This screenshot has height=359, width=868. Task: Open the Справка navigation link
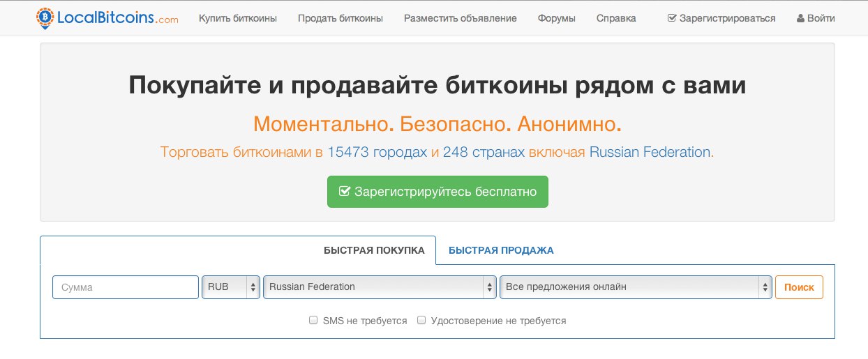pyautogui.click(x=616, y=18)
